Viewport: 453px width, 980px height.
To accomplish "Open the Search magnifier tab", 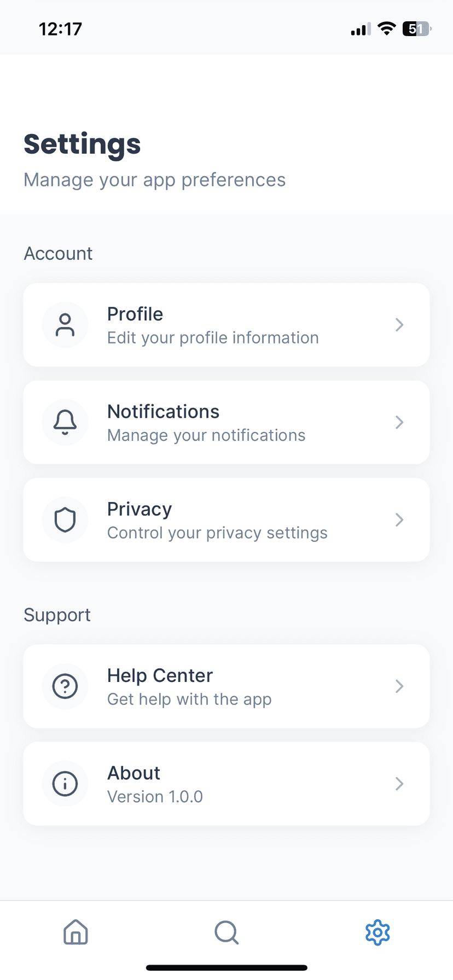I will 226,932.
